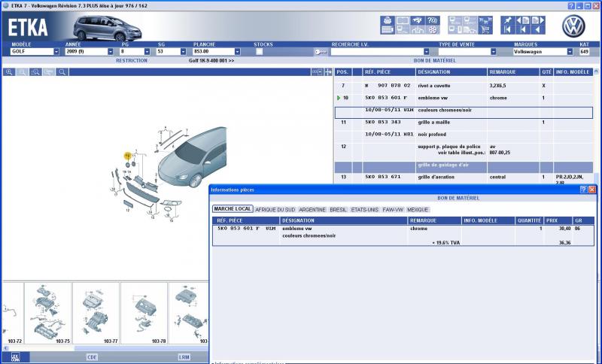Click the panel layout icon beside the crosshair

point(317,72)
